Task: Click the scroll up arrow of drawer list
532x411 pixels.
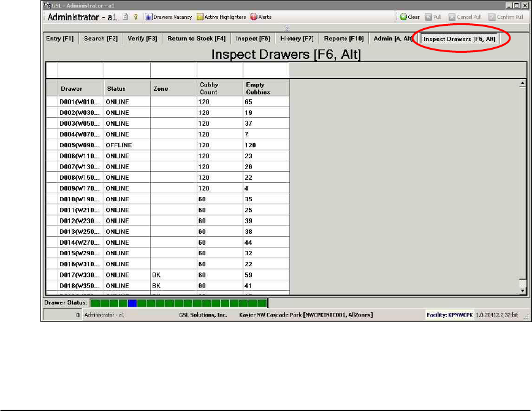Action: (x=522, y=83)
